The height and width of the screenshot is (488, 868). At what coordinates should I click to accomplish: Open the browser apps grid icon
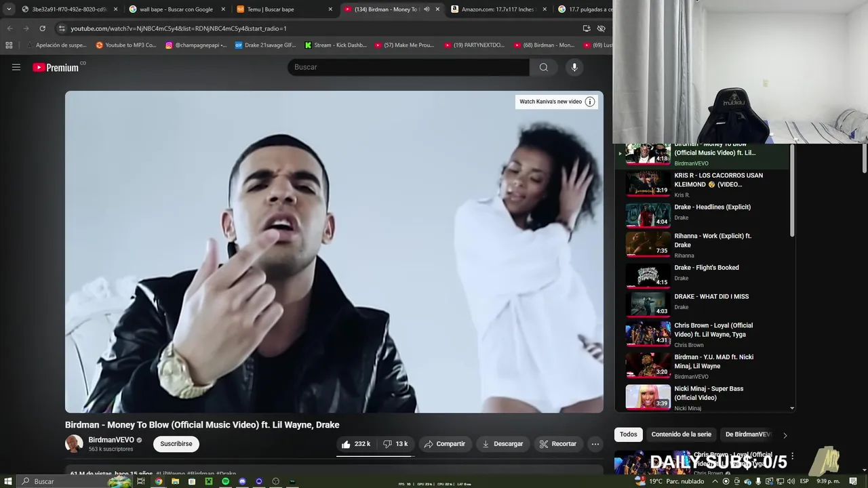pos(9,45)
